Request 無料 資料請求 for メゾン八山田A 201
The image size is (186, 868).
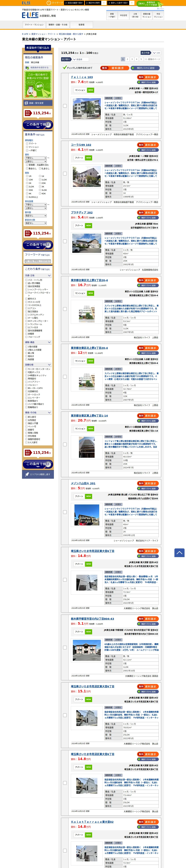[148, 483]
